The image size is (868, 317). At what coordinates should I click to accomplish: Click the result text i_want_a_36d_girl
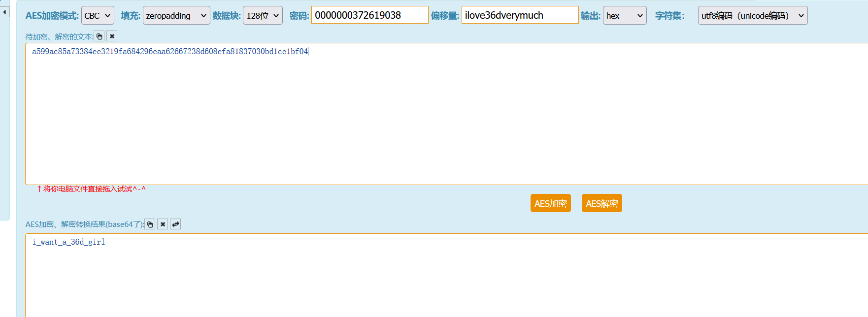(x=68, y=242)
